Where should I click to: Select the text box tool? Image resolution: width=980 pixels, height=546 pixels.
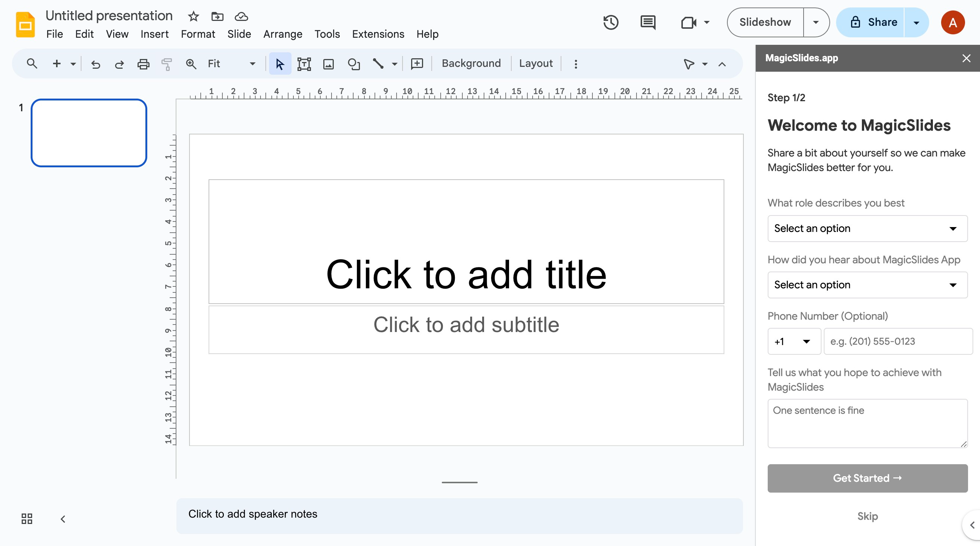[304, 64]
